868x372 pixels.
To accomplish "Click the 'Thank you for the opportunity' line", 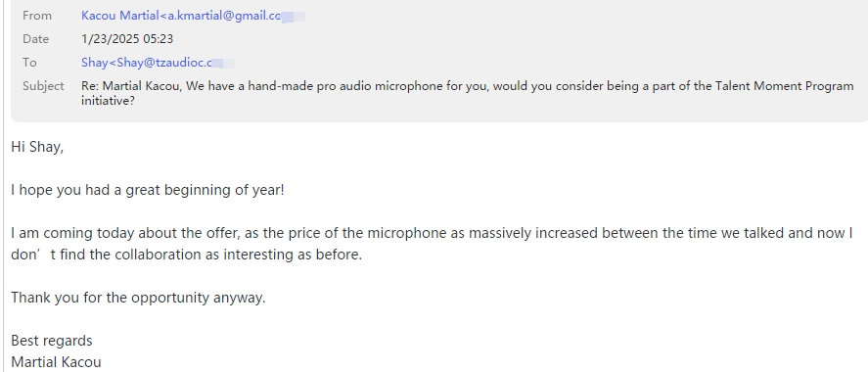I will 138,298.
